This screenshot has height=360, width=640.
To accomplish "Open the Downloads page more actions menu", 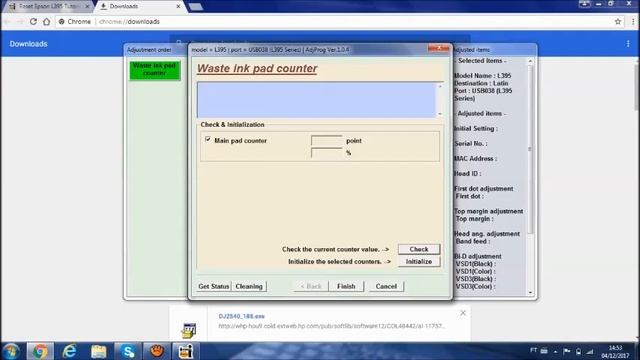I will click(628, 43).
